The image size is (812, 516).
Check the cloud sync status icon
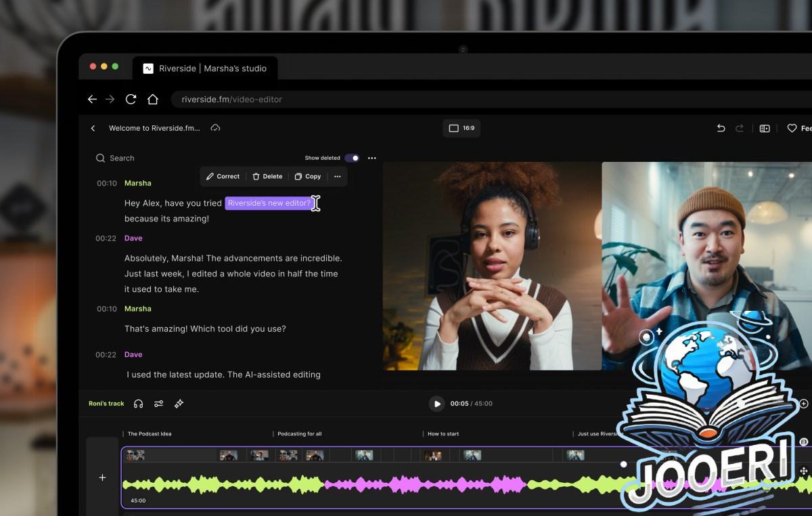click(215, 128)
